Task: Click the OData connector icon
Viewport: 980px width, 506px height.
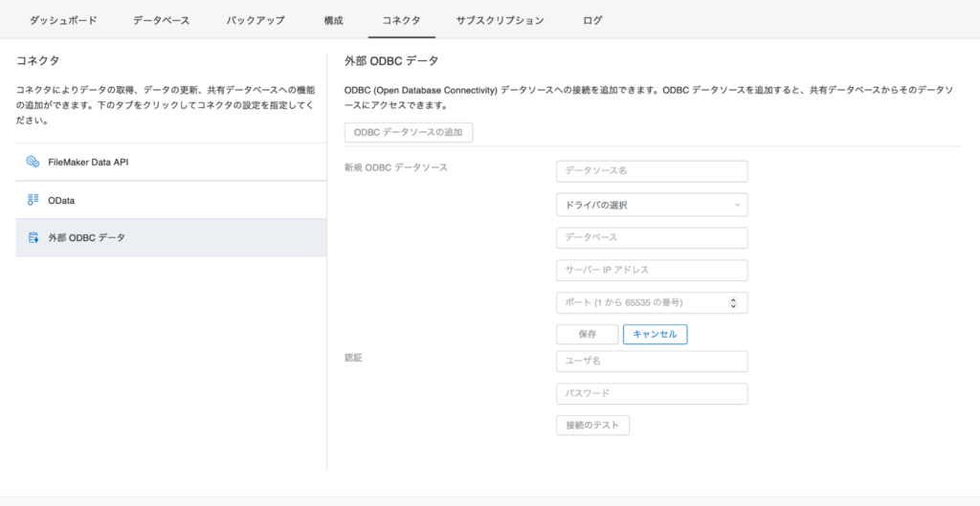Action: pyautogui.click(x=33, y=200)
